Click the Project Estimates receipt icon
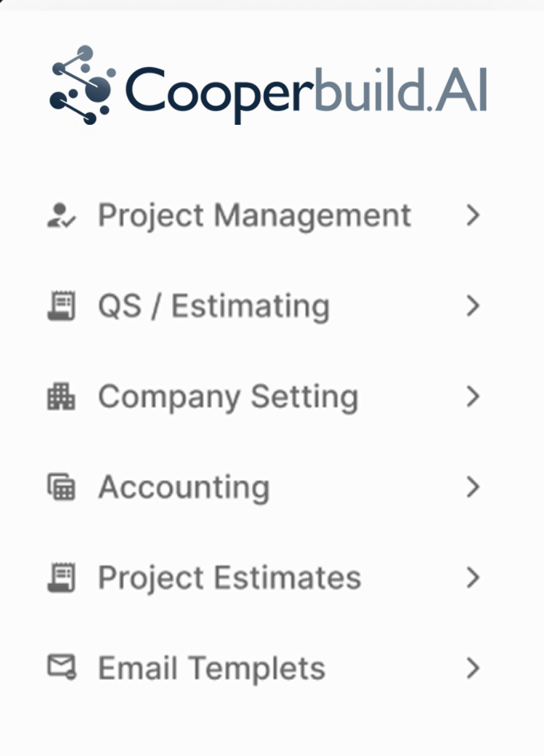The height and width of the screenshot is (756, 544). pyautogui.click(x=62, y=578)
